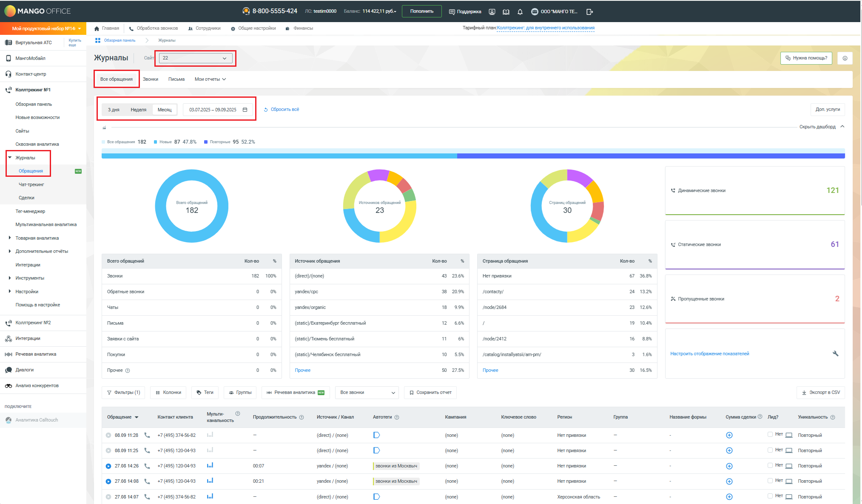This screenshot has width=862, height=504.
Task: Select the Месяц period toggle
Action: click(165, 110)
